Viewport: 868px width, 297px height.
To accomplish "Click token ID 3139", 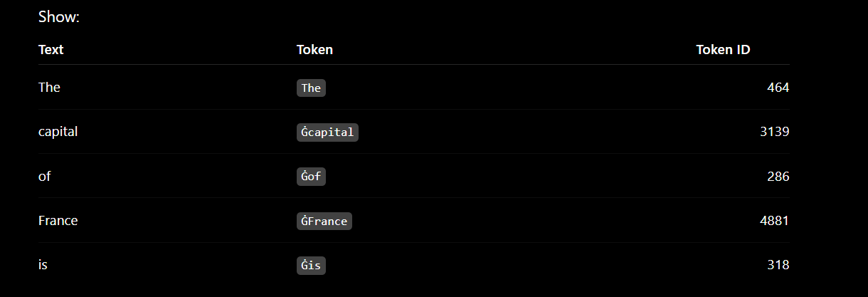I will [775, 132].
